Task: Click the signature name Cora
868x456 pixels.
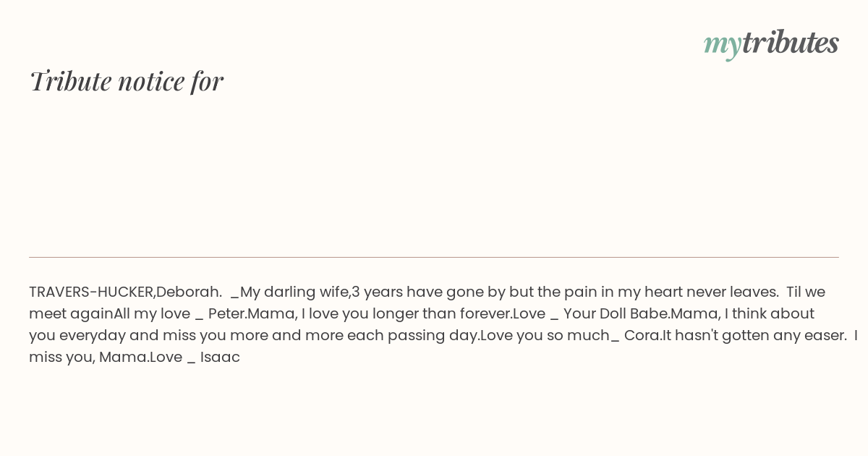Action: 641,335
